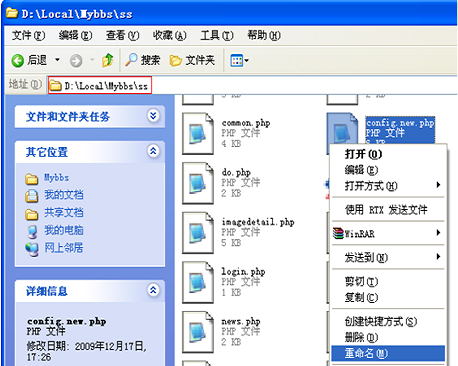Select the common.php file icon
This screenshot has width=458, height=366.
pos(198,134)
